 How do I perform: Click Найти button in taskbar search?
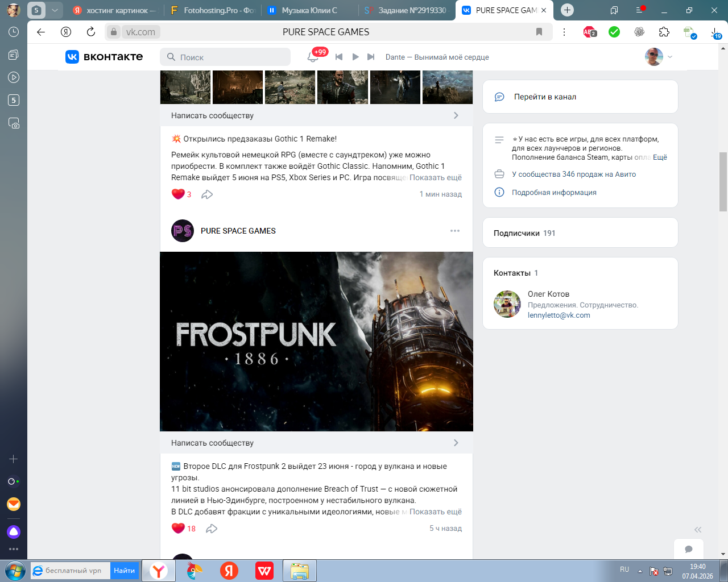coord(124,571)
